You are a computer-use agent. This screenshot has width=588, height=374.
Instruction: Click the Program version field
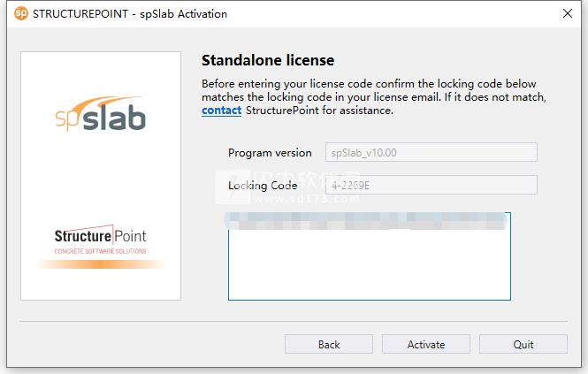tap(431, 152)
